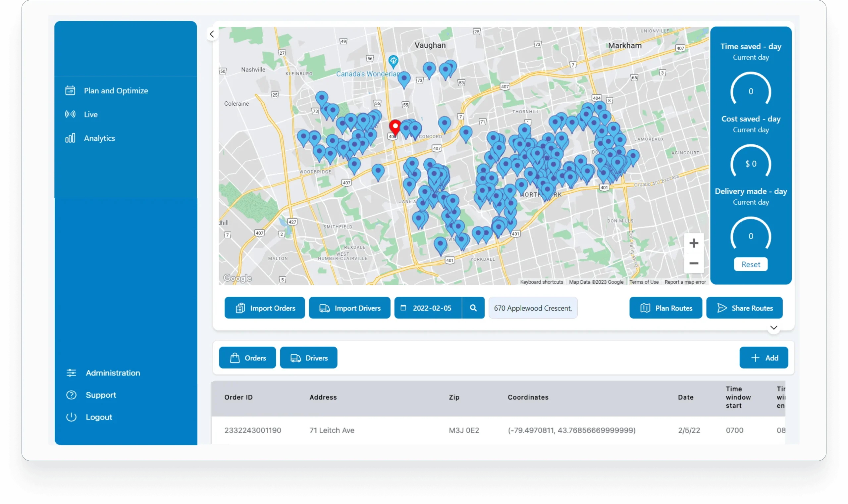This screenshot has height=504, width=848.
Task: Click the address cell 71 Leitch Ave
Action: pyautogui.click(x=332, y=430)
